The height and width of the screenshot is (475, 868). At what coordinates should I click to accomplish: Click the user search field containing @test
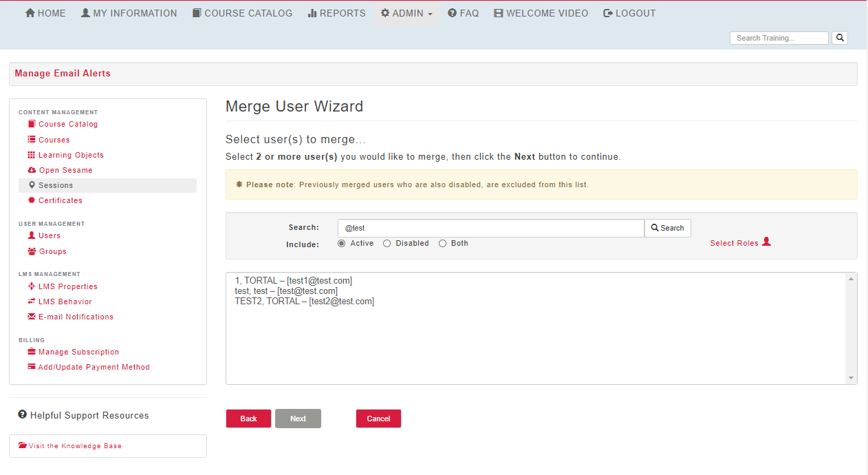[491, 228]
